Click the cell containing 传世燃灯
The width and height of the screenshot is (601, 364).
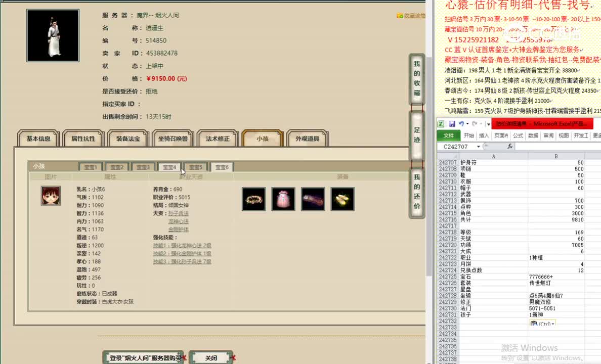tap(556, 283)
